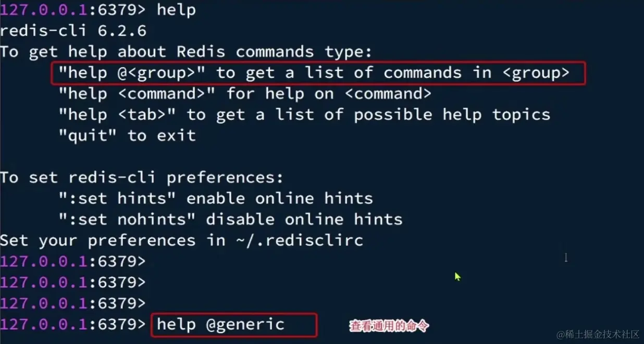The image size is (644, 344).
Task: Click the third empty 127.0.0.1:6379> prompt
Action: pos(73,303)
